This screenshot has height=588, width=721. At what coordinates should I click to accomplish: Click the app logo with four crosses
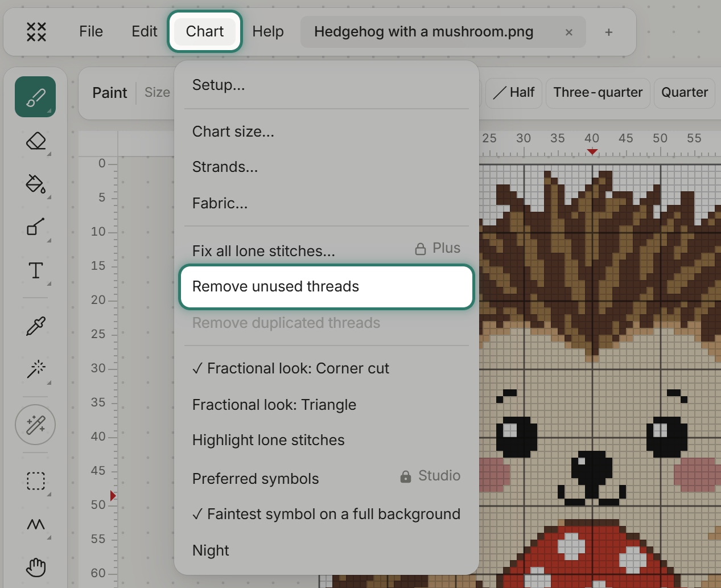point(36,32)
